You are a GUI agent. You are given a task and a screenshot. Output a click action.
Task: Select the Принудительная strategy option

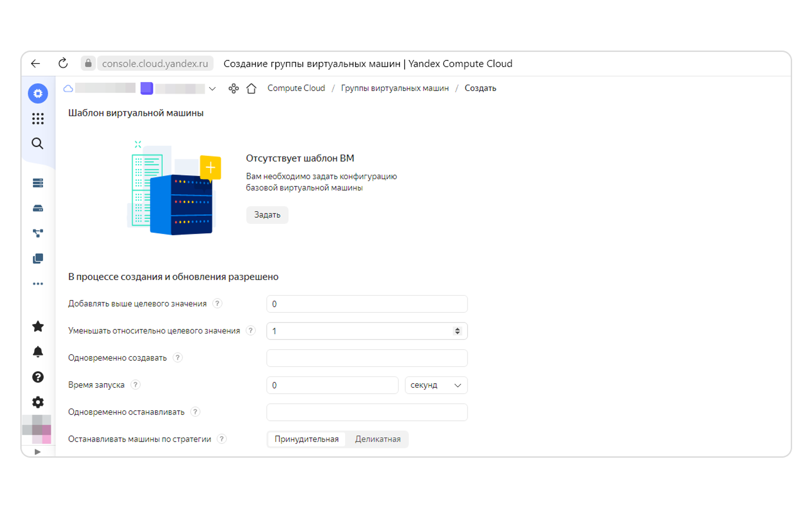307,439
